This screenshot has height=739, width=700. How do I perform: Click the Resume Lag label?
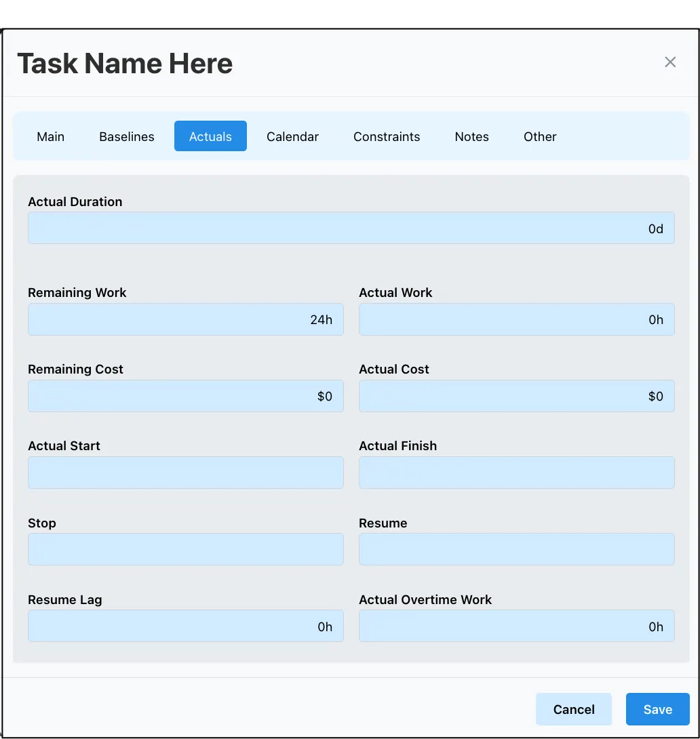pyautogui.click(x=65, y=600)
